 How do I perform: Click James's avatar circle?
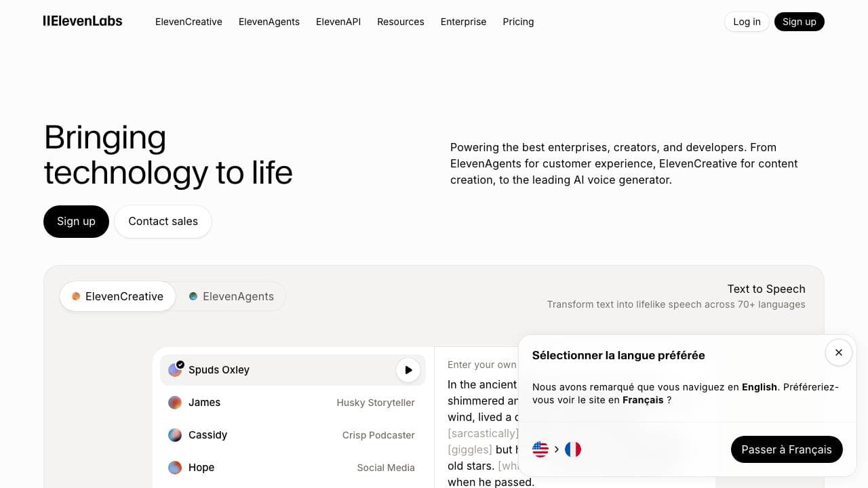175,402
